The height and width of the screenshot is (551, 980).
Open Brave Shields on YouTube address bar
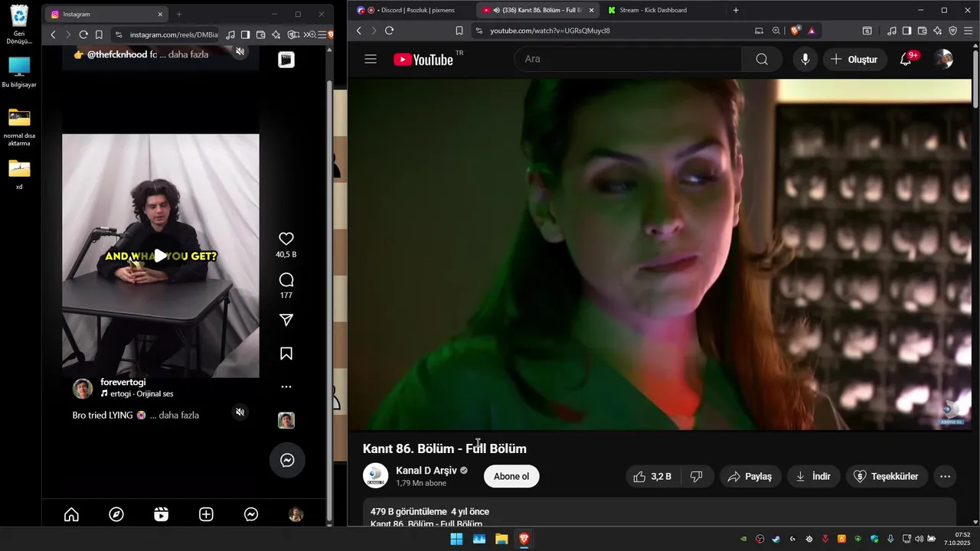pyautogui.click(x=795, y=31)
